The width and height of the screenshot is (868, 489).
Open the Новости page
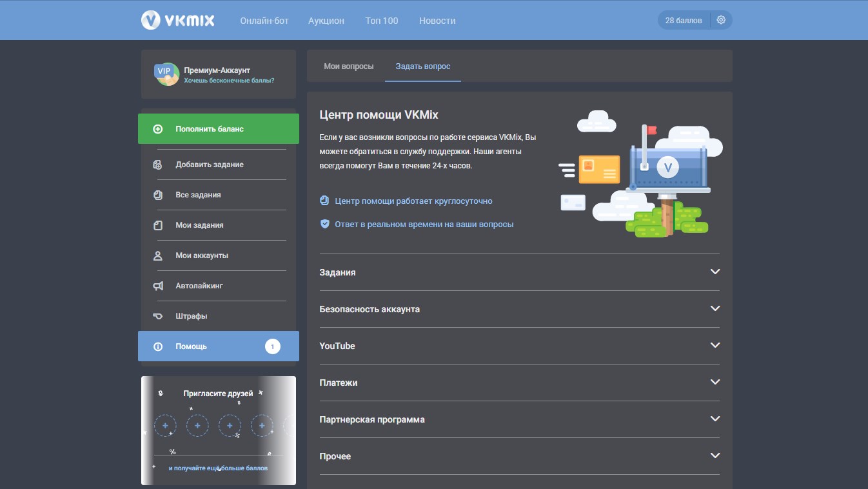pos(437,21)
